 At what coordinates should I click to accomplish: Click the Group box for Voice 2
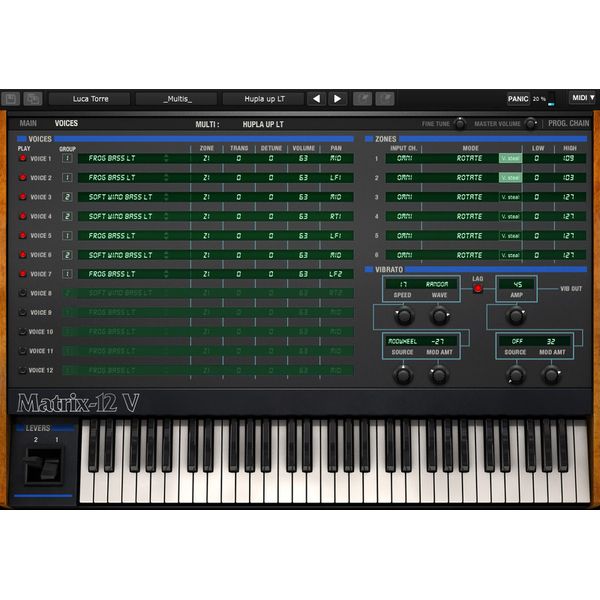[67, 178]
